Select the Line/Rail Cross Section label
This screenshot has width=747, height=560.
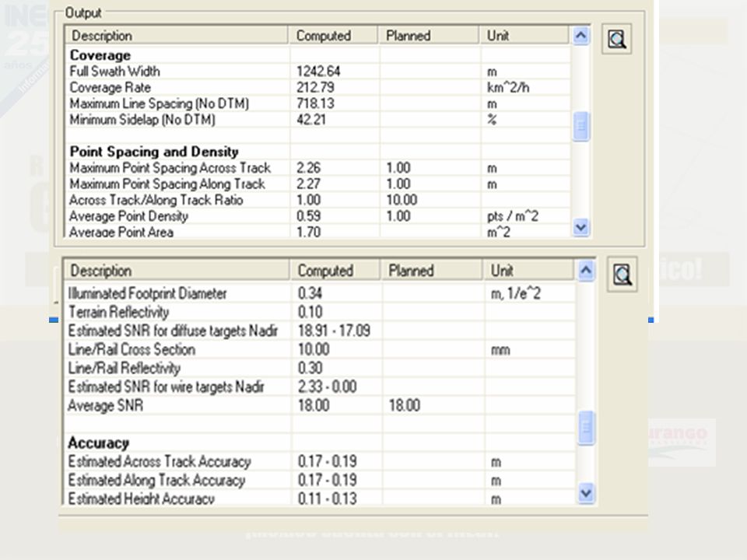point(132,349)
